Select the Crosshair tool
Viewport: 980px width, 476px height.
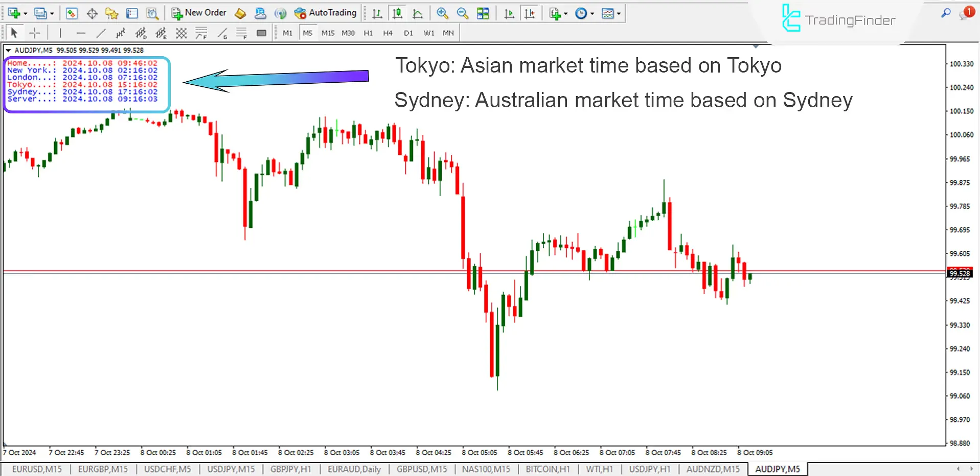(x=35, y=32)
